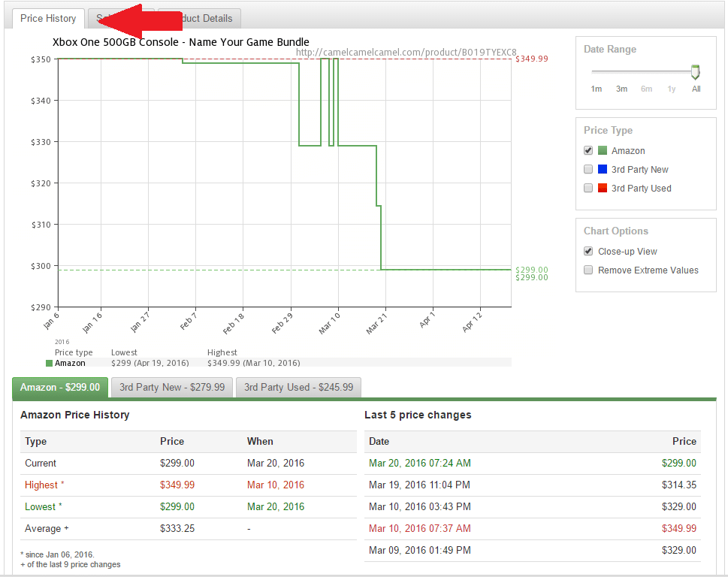This screenshot has height=577, width=728.
Task: Click the green Amazon legend square below chart
Action: [50, 363]
